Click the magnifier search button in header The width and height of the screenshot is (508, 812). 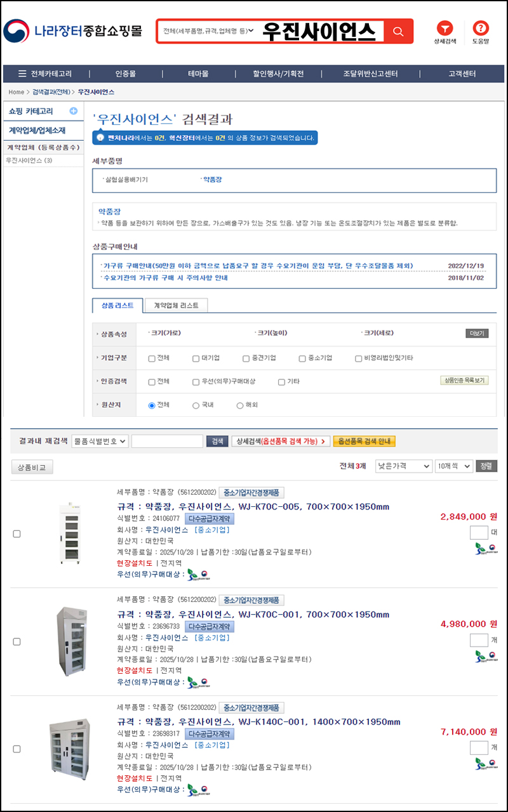[x=398, y=31]
